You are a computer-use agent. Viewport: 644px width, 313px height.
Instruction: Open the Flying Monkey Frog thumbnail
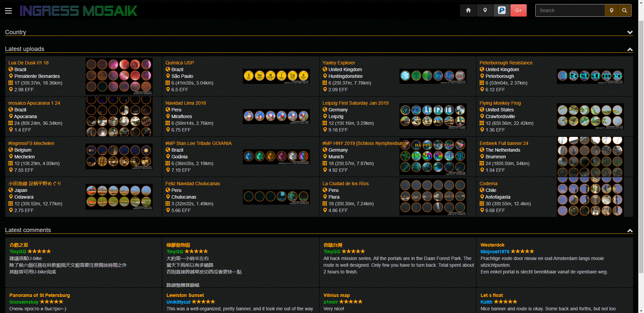(x=590, y=116)
